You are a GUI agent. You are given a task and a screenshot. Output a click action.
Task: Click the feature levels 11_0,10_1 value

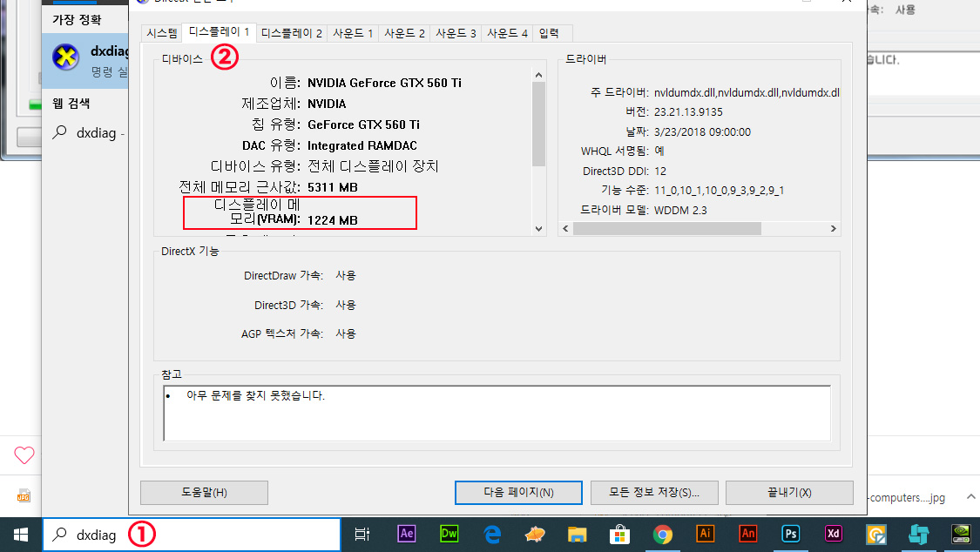click(x=719, y=191)
